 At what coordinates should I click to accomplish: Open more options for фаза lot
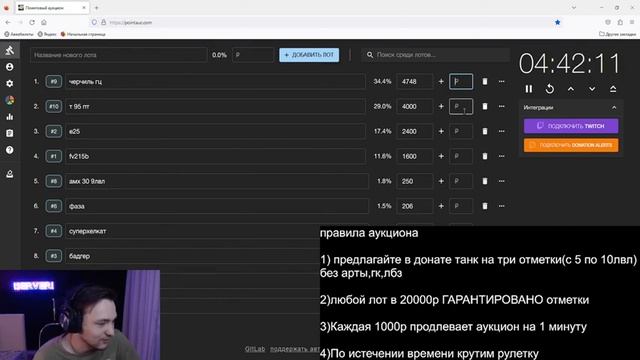(x=501, y=206)
